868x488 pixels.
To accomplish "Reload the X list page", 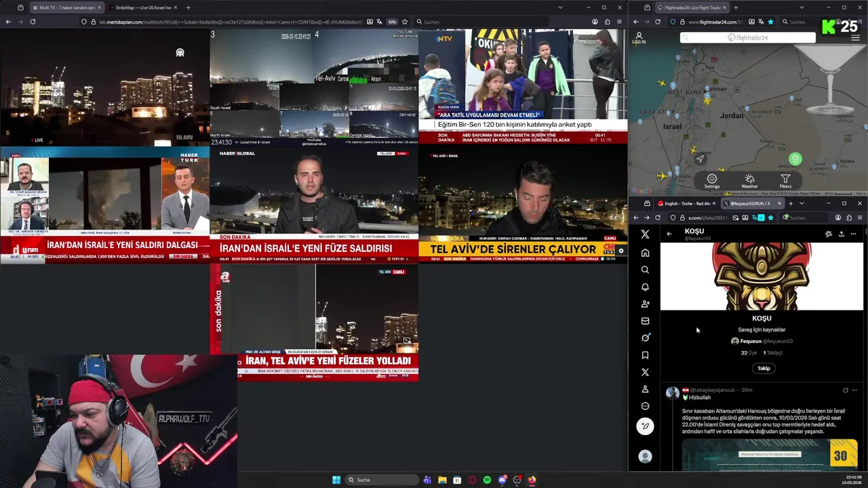I will point(657,218).
